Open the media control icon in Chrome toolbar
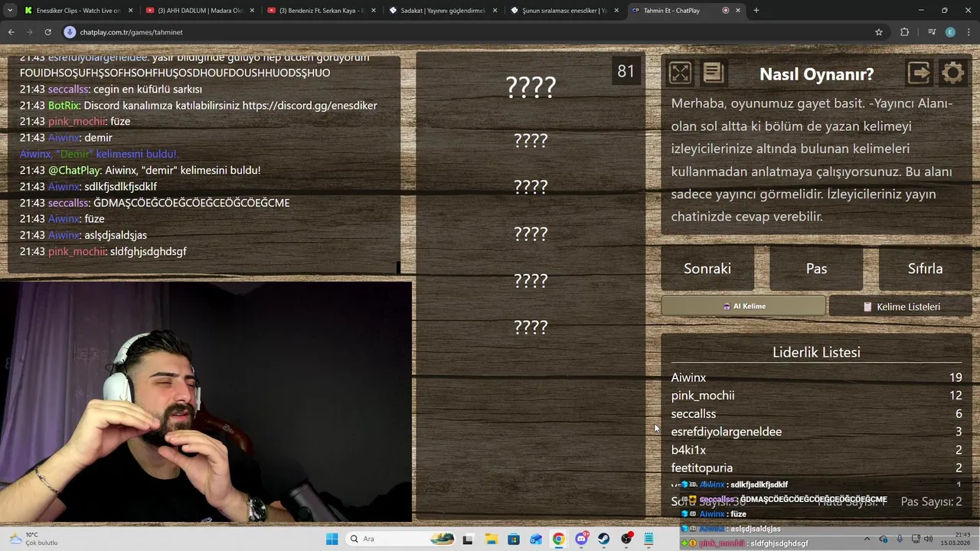Viewport: 980px width, 551px height. pos(932,32)
